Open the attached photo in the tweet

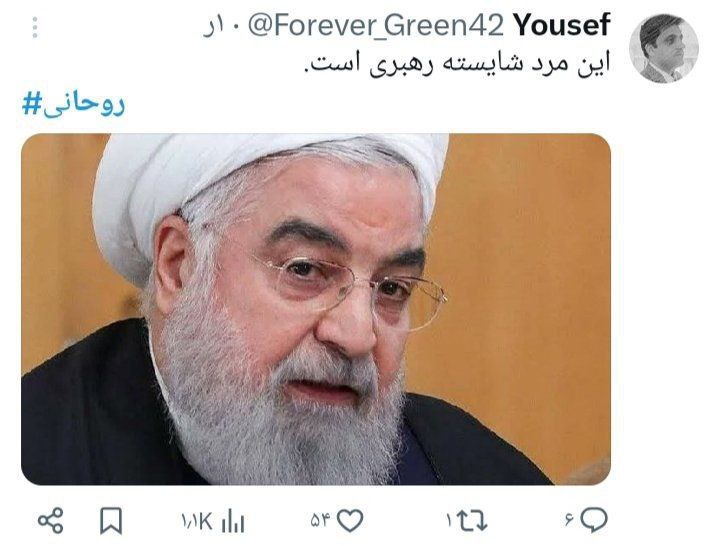(316, 309)
